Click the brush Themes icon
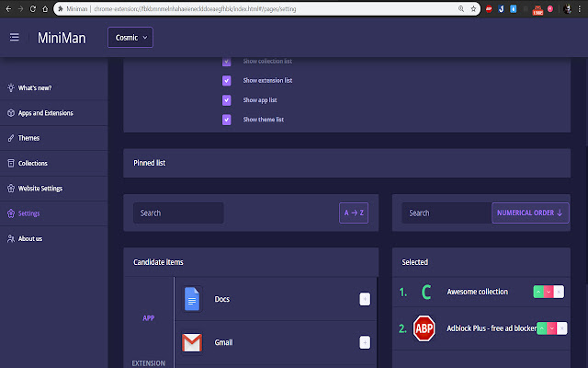This screenshot has width=588, height=368. click(x=11, y=138)
